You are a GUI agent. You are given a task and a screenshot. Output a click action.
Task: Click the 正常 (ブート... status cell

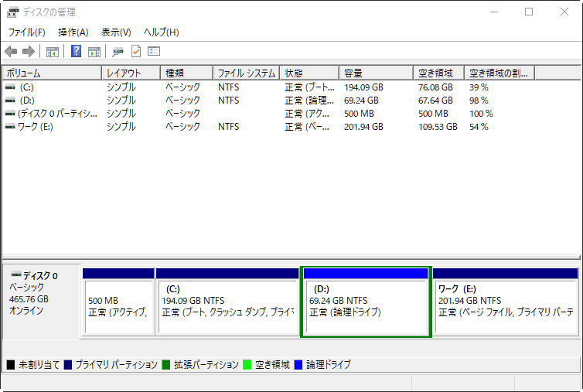click(309, 87)
